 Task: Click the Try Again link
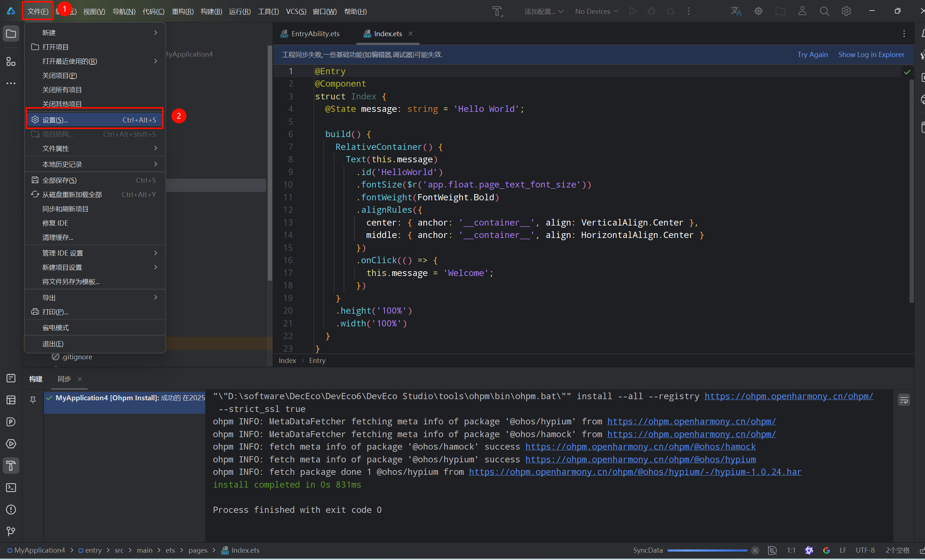pyautogui.click(x=812, y=55)
